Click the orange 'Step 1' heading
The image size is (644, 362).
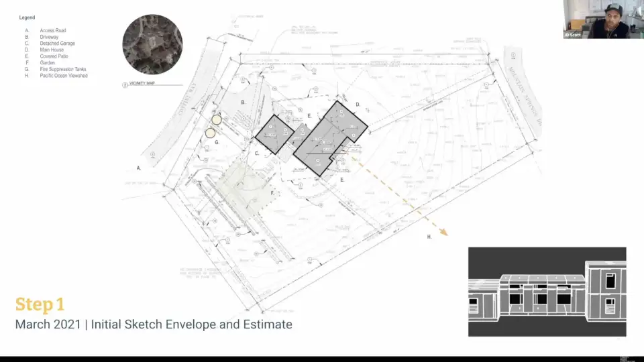pyautogui.click(x=40, y=304)
